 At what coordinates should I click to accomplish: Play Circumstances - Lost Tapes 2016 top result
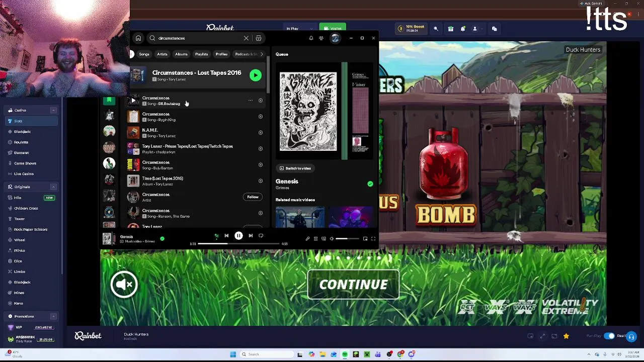256,75
